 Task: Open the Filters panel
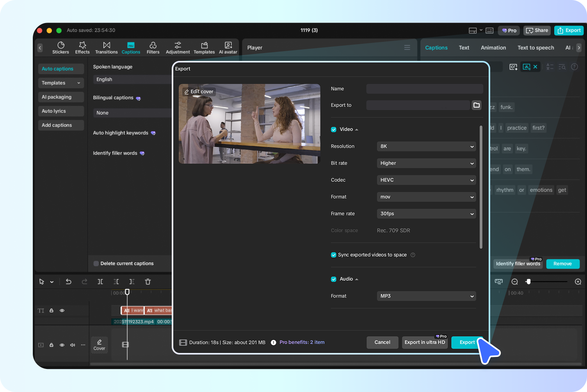click(153, 47)
